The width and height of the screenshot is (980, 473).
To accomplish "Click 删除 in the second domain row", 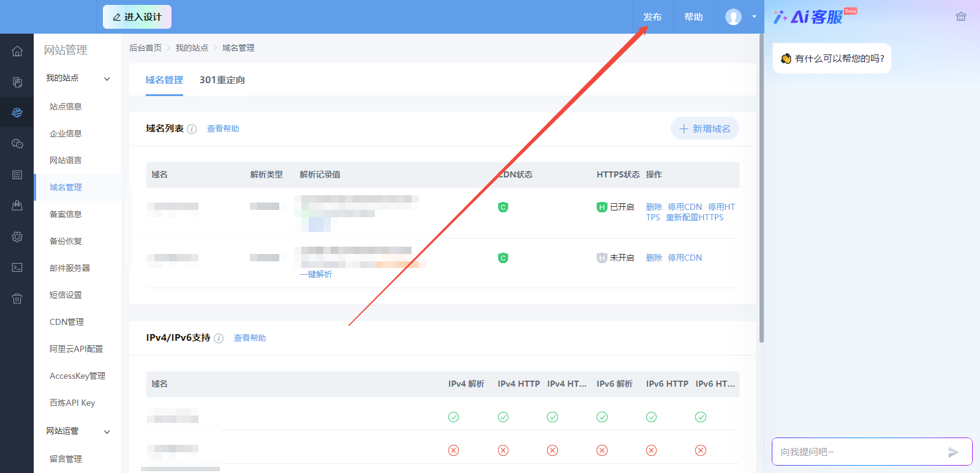I will click(654, 258).
